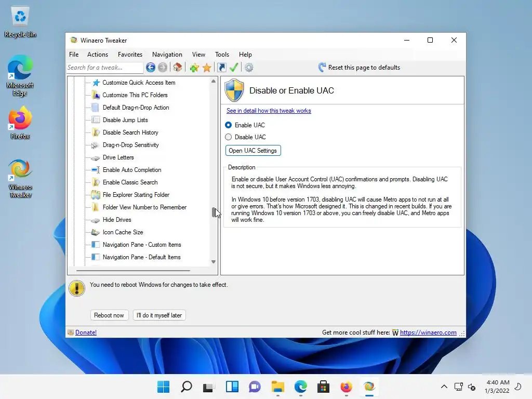Viewport: 532px width, 399px height.
Task: Click the Open UAC Settings button
Action: tap(253, 150)
